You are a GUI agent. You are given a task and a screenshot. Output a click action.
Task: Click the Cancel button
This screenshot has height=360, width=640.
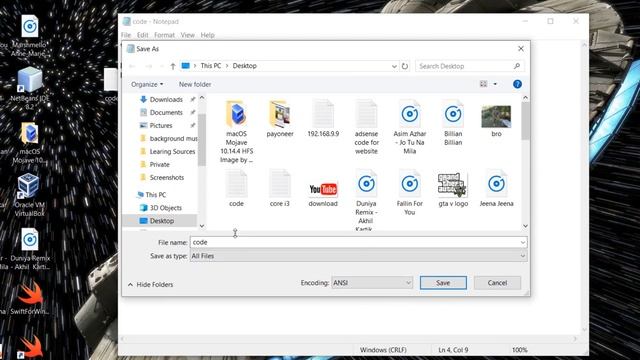click(497, 283)
